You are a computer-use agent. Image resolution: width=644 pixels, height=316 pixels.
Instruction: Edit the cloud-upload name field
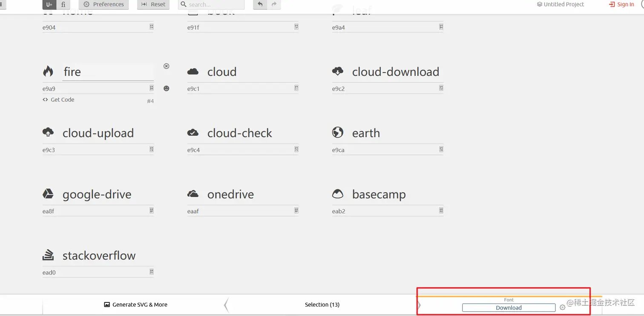click(x=108, y=133)
